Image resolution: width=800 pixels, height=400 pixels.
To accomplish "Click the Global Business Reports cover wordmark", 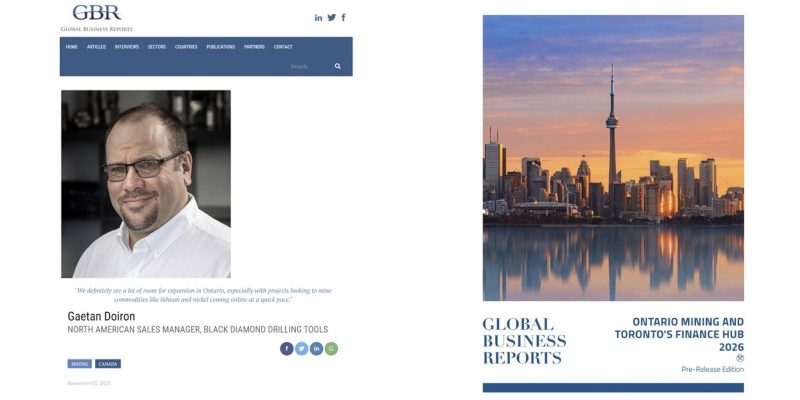I will (x=524, y=340).
